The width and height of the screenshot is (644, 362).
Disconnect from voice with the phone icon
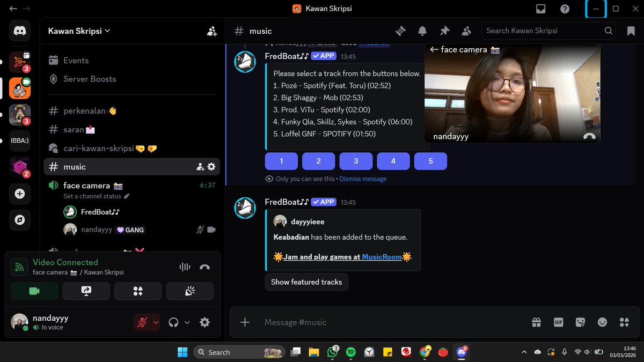204,267
